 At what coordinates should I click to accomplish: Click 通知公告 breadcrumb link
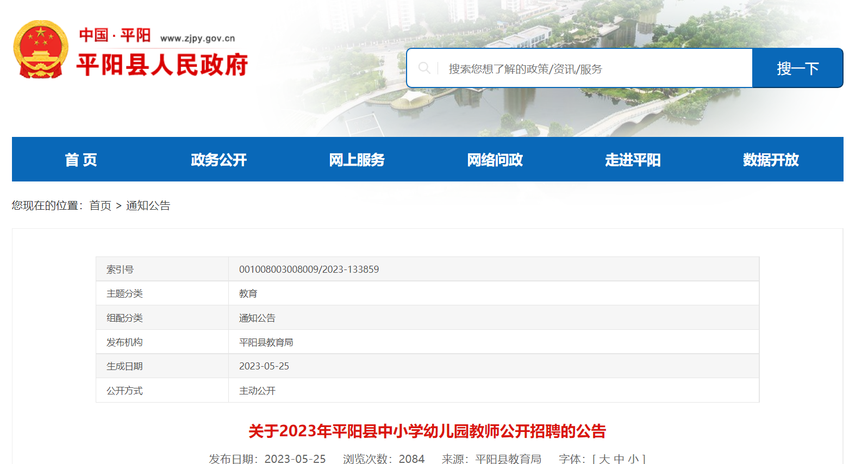click(148, 205)
